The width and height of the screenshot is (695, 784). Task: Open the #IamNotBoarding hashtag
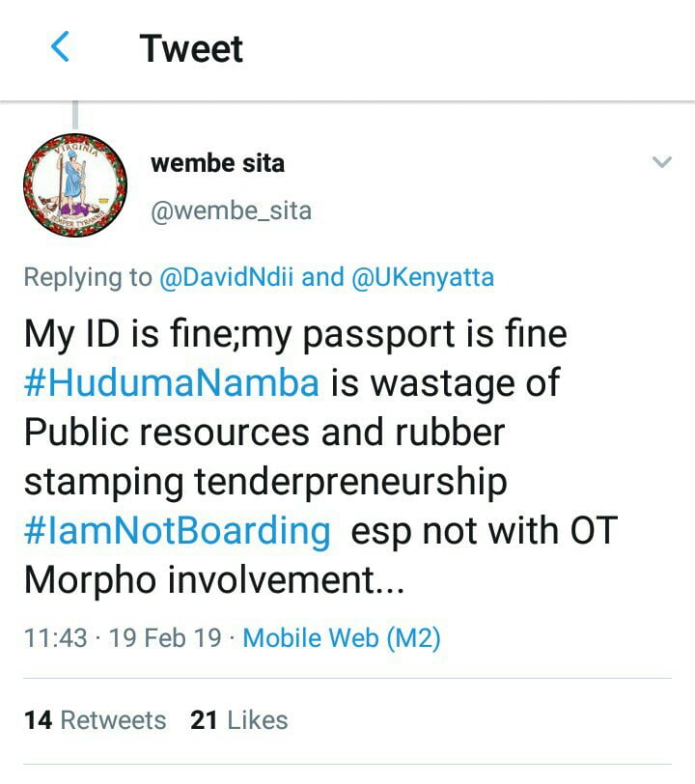tap(177, 531)
